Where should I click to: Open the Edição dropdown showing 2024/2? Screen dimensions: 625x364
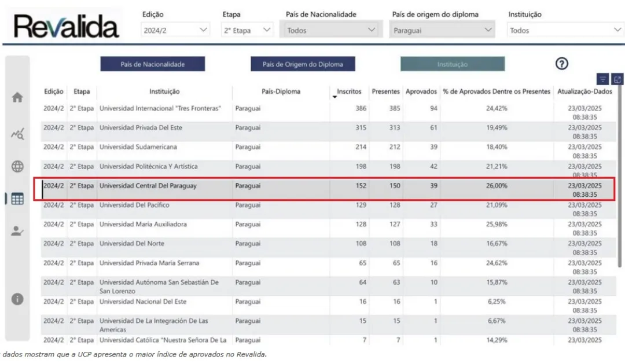tap(175, 30)
